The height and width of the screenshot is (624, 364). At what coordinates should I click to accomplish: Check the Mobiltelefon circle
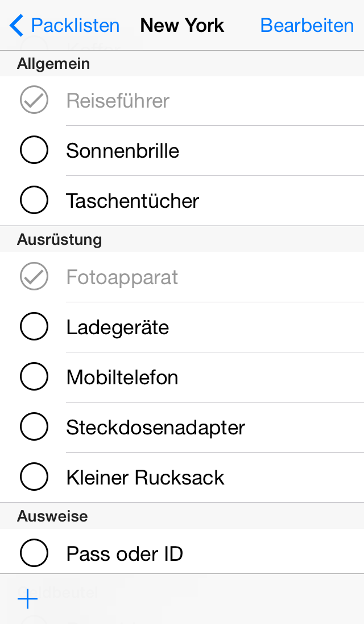coord(34,377)
